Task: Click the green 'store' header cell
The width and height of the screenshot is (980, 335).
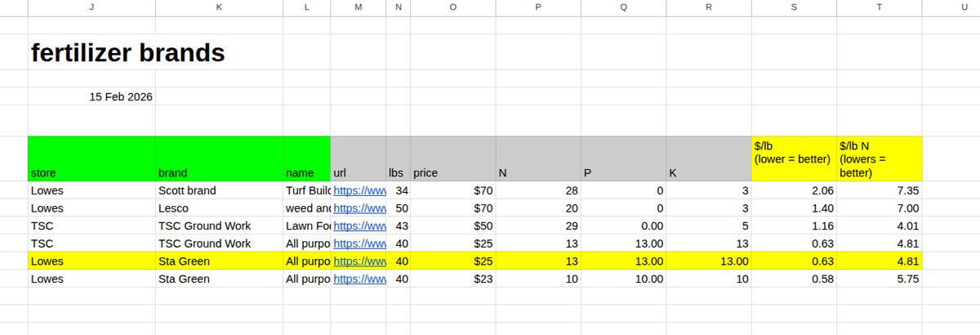Action: pyautogui.click(x=91, y=159)
